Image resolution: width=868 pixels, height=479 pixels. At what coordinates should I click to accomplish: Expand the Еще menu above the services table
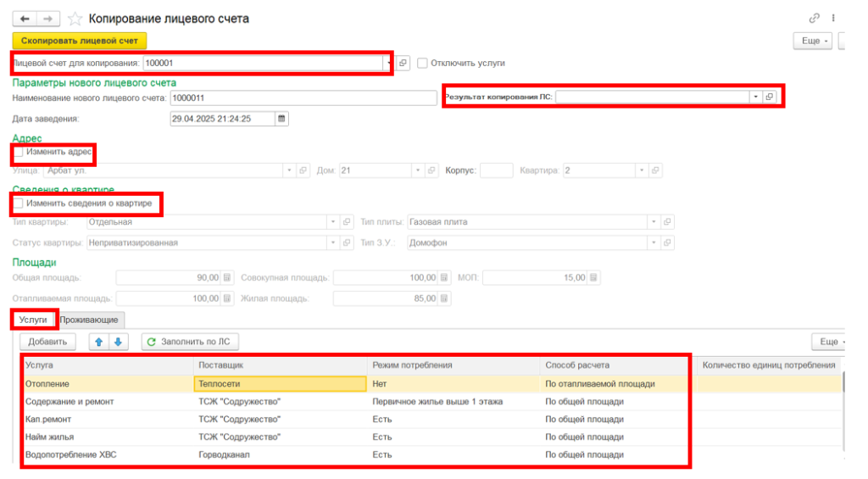[828, 342]
